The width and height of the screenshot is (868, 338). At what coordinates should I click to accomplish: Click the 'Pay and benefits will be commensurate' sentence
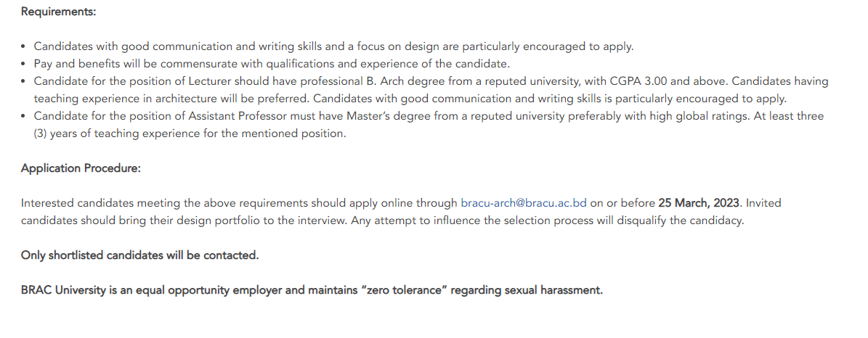272,64
